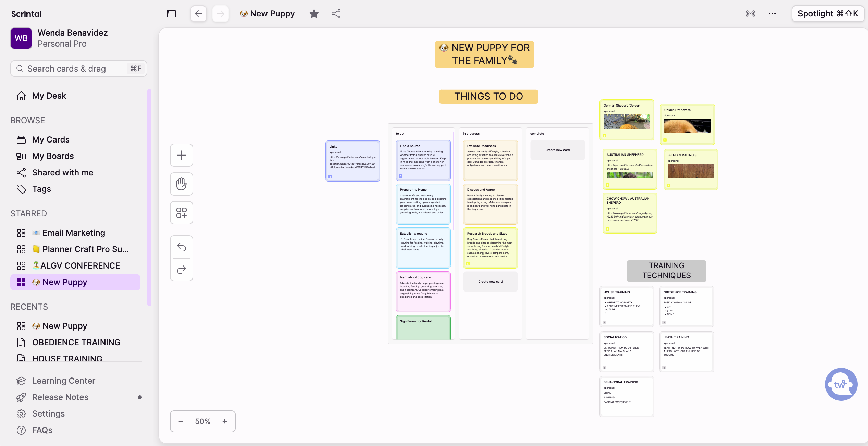Open the three-dot more options menu
The width and height of the screenshot is (868, 446).
[772, 14]
